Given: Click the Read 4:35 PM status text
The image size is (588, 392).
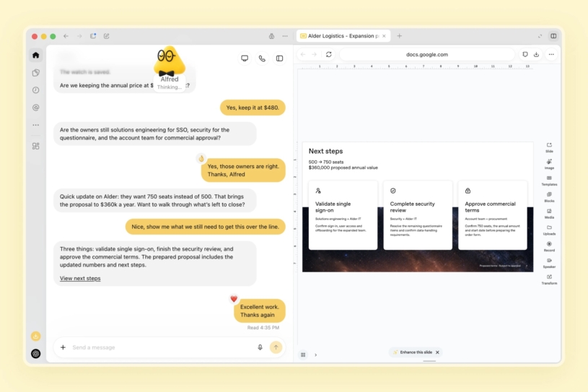Looking at the screenshot, I should [263, 328].
